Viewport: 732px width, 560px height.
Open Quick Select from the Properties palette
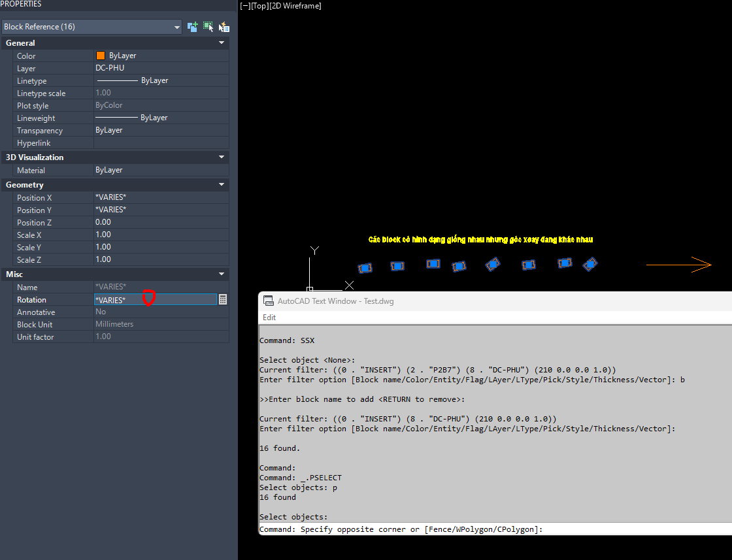(x=224, y=27)
